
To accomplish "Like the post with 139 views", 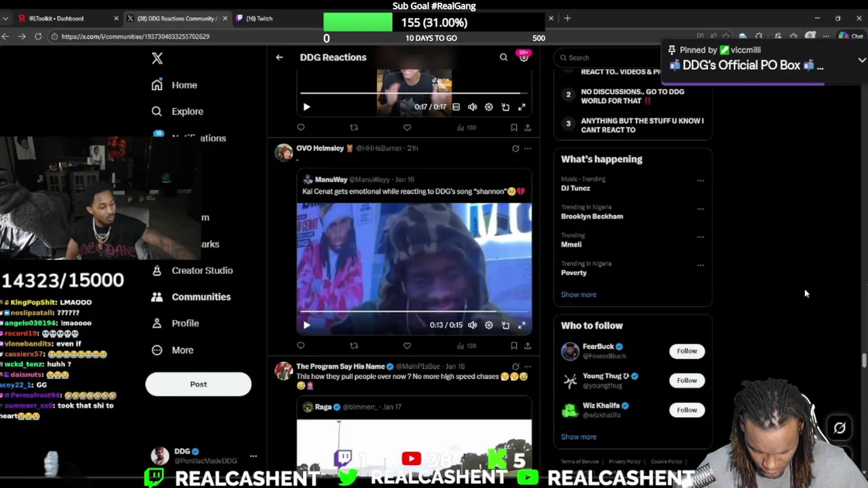I will [x=407, y=127].
